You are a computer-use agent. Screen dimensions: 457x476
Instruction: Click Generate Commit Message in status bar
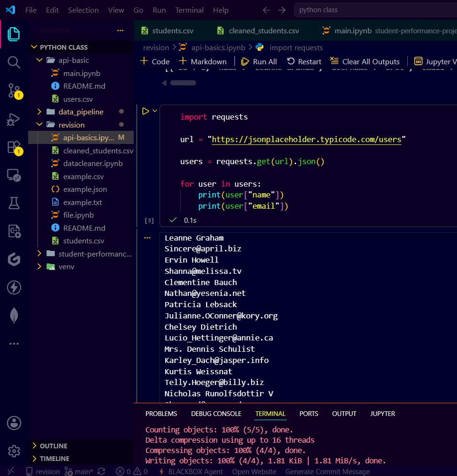[328, 471]
